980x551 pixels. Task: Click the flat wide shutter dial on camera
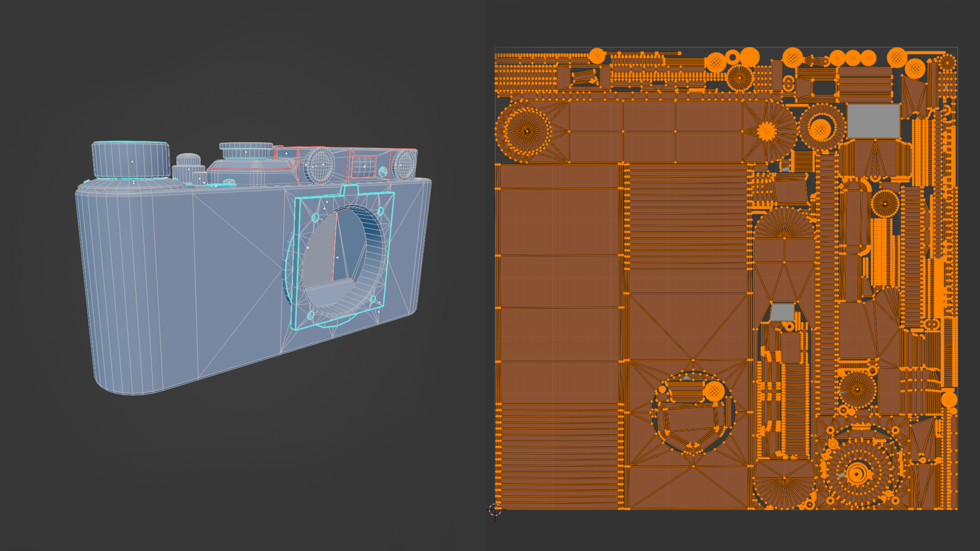(246, 151)
